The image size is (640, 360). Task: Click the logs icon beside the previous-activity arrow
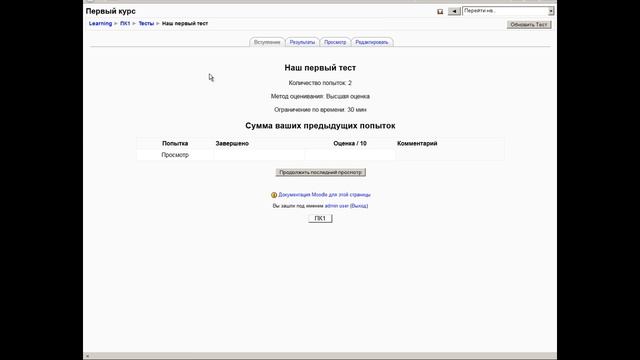(440, 11)
